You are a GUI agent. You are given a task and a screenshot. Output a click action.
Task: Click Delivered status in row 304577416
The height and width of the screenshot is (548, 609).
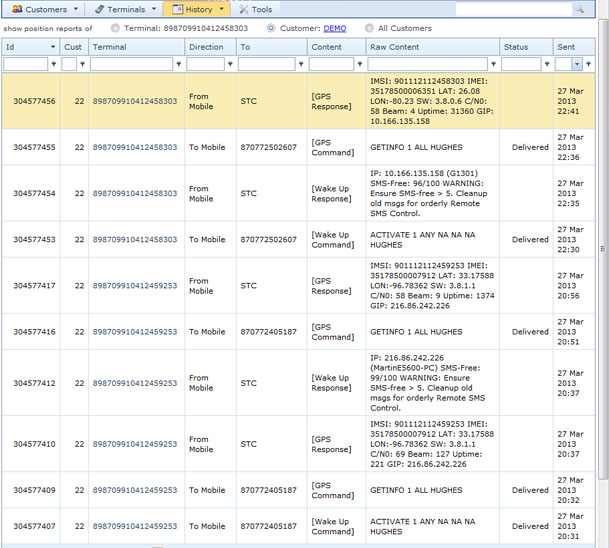[x=530, y=332]
